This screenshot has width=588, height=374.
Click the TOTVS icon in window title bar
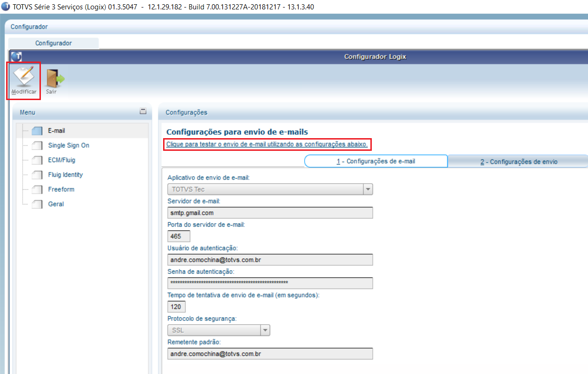coord(6,7)
